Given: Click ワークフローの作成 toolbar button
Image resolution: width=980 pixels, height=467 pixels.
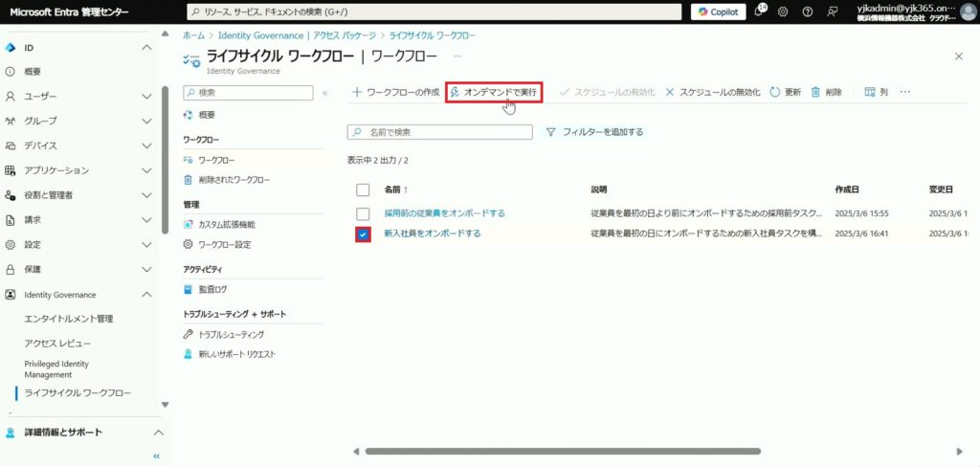Looking at the screenshot, I should tap(396, 92).
